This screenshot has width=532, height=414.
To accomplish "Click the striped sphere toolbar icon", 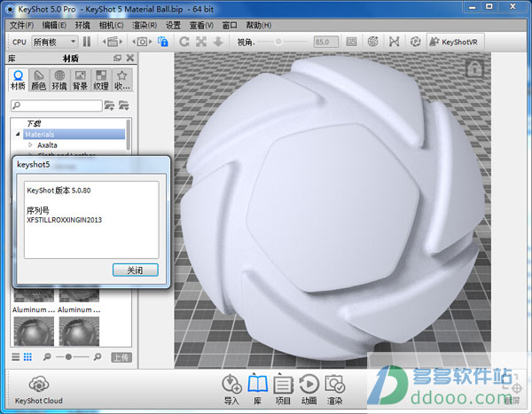I will point(373,42).
